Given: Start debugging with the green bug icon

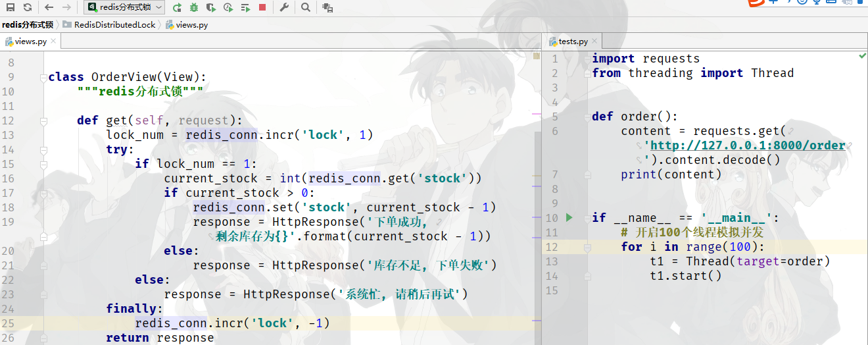Looking at the screenshot, I should tap(194, 7).
